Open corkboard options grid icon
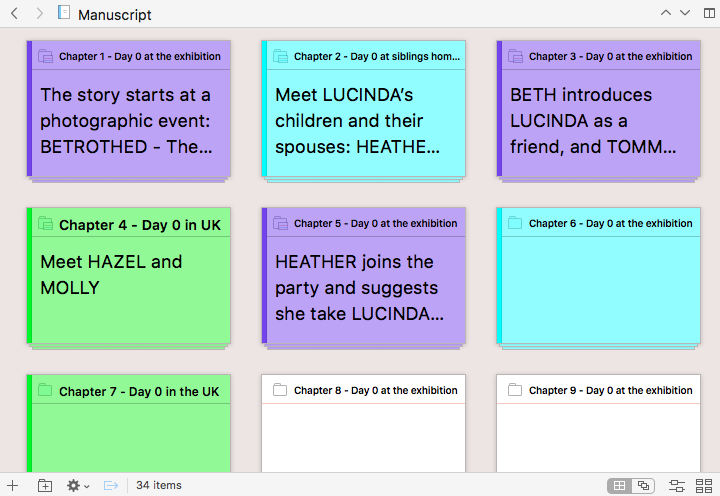Viewport: 720px width, 496px height. (705, 485)
